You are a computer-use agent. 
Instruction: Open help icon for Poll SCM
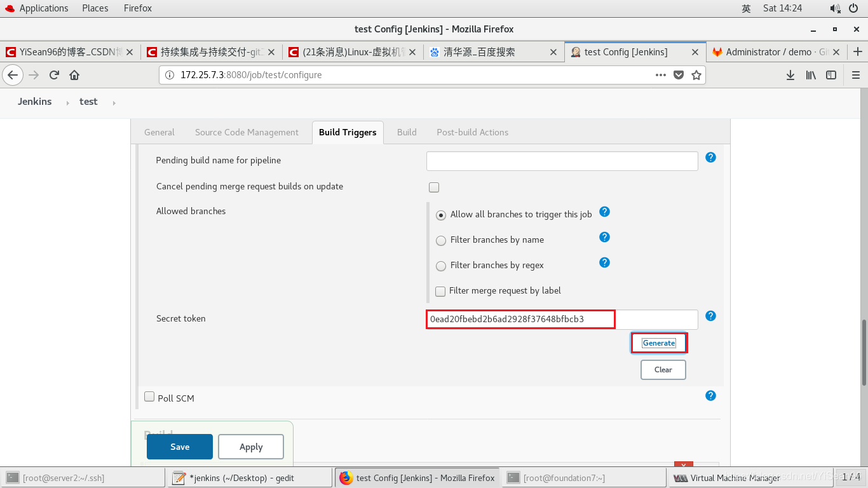711,395
